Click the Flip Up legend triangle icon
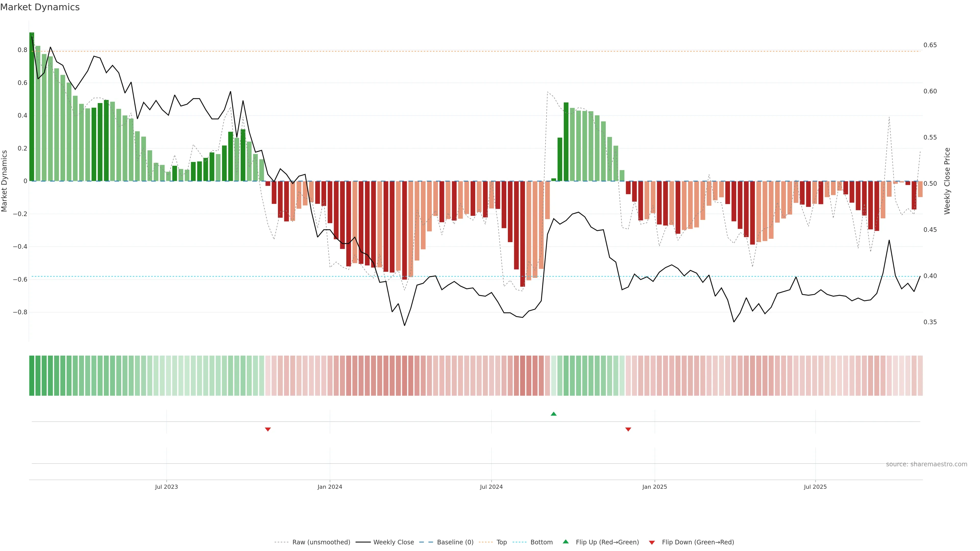Image resolution: width=980 pixels, height=551 pixels. 566,542
